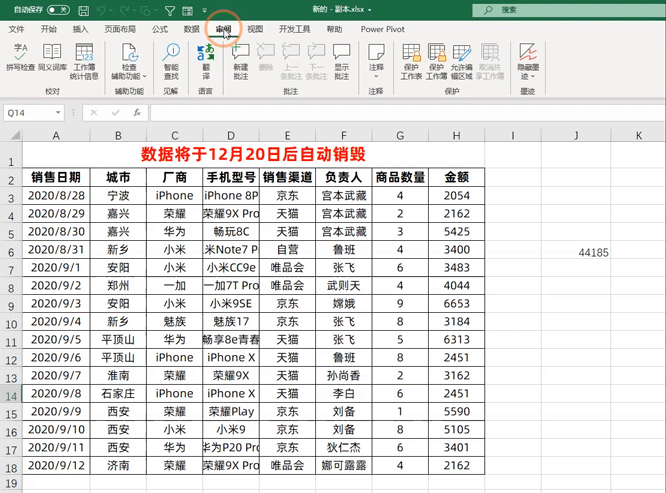Viewport: 666px width, 493px height.
Task: Open the Customize Quick Access Toolbar dropdown
Action: (x=204, y=11)
